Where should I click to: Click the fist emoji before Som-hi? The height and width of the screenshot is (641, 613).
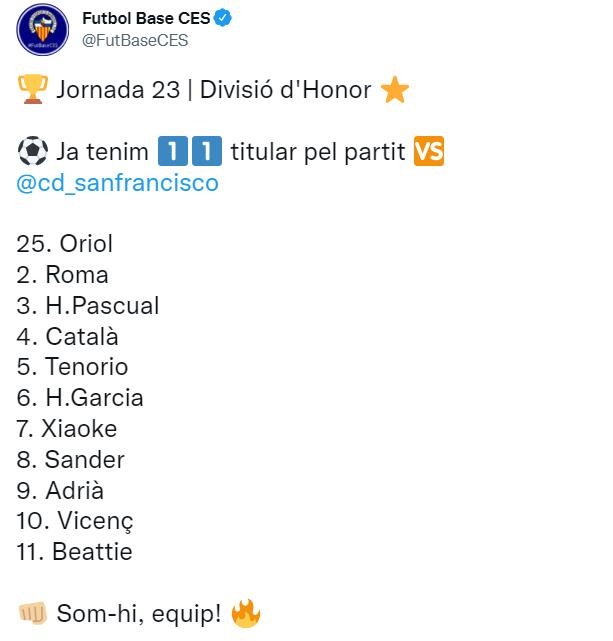pyautogui.click(x=33, y=613)
